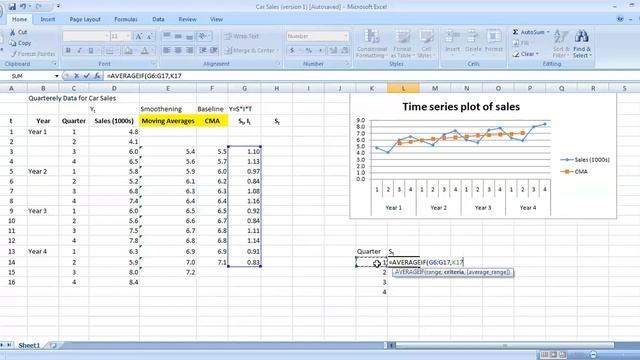Image resolution: width=640 pixels, height=360 pixels.
Task: Open the font size dropdown
Action: 128,36
